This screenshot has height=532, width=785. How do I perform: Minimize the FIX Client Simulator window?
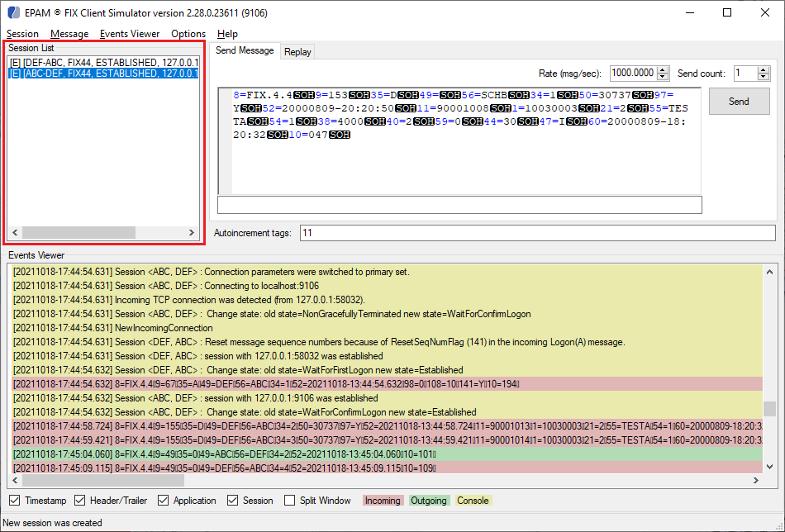click(x=690, y=12)
